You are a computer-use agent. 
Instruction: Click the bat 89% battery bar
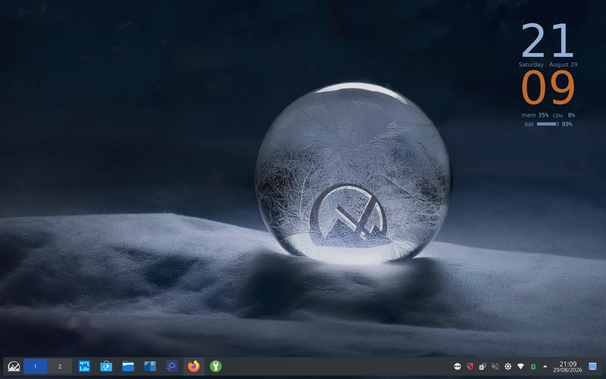tap(548, 124)
